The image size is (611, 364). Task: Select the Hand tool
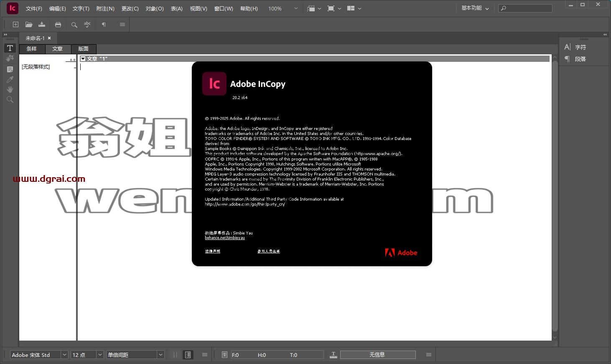coord(10,89)
